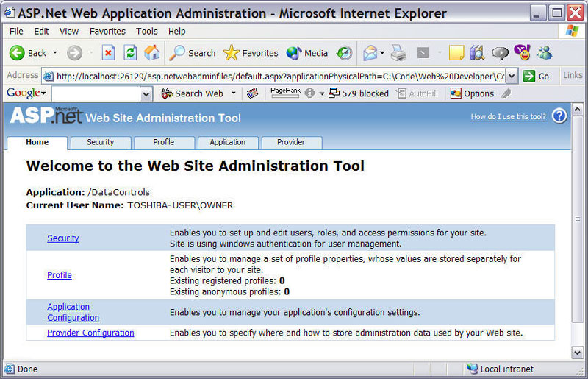This screenshot has height=379, width=588.
Task: Refresh the page with the green arrows icon
Action: pyautogui.click(x=130, y=53)
